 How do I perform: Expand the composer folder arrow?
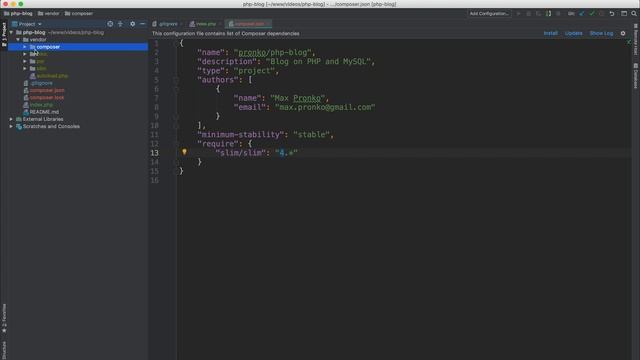pos(25,47)
